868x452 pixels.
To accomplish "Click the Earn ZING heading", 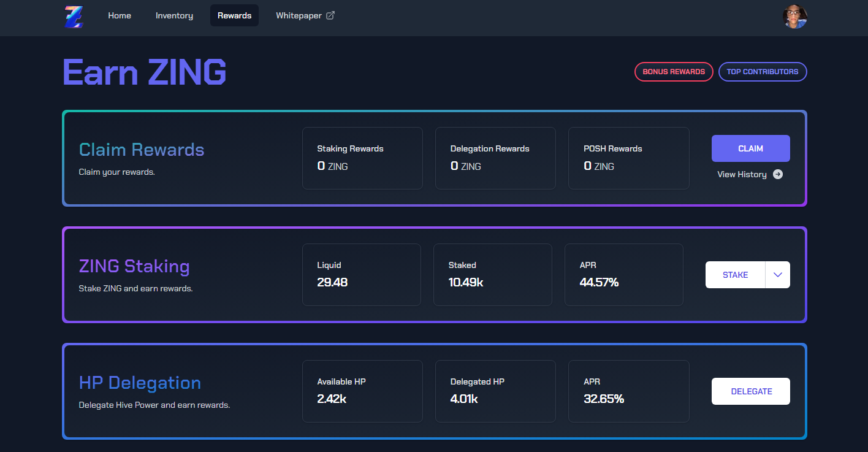I will coord(145,72).
